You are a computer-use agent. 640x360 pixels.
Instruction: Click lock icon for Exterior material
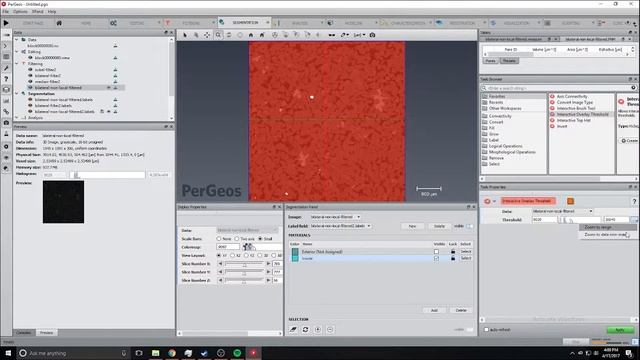tap(453, 251)
